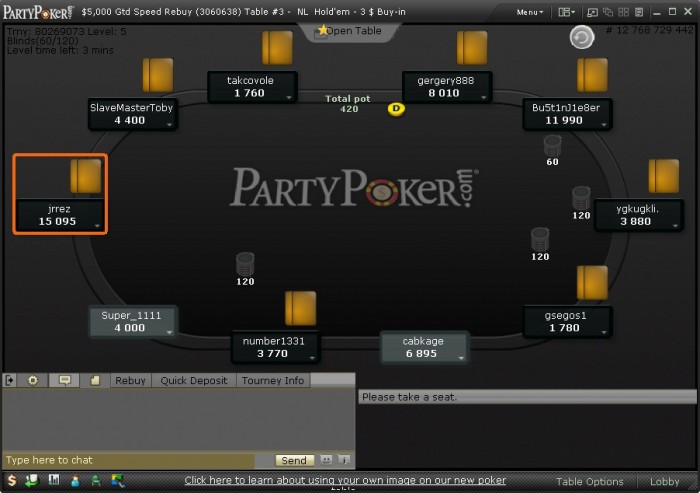The width and height of the screenshot is (700, 493).
Task: Expand takcovole player options arrow
Action: tap(289, 97)
